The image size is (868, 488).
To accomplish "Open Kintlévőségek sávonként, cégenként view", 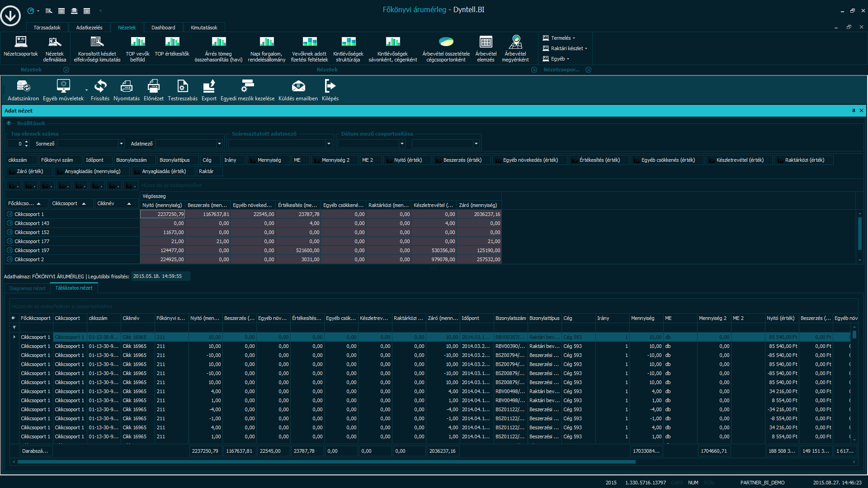I will coord(393,49).
